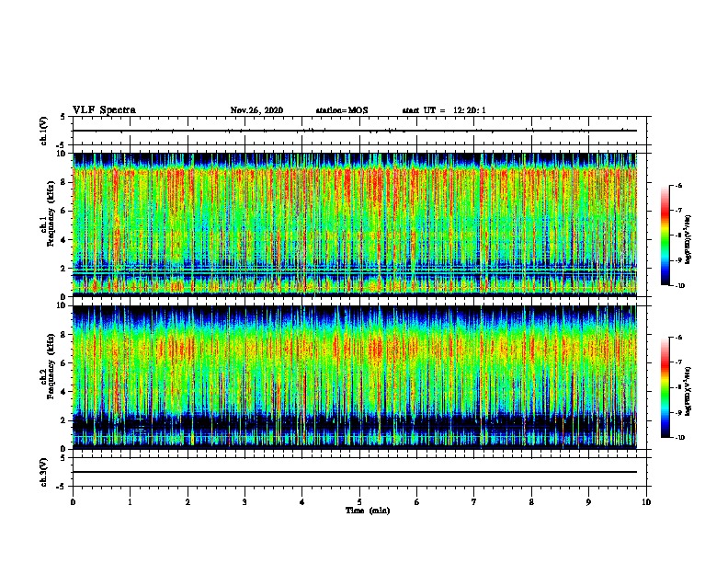728x563 pixels.
Task: Click the ch.3 voltage flat-line trace
Action: tap(355, 472)
